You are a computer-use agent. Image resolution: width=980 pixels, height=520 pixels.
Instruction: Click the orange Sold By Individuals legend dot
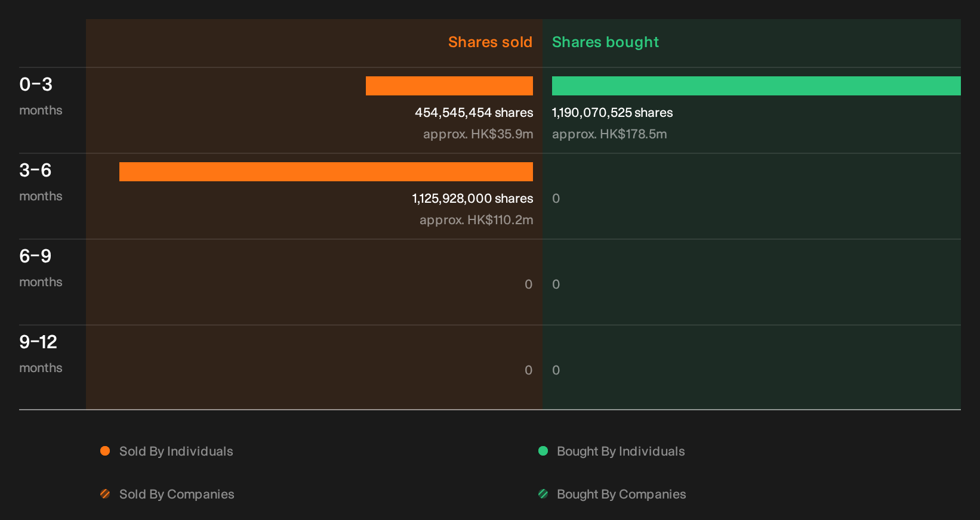click(x=105, y=451)
